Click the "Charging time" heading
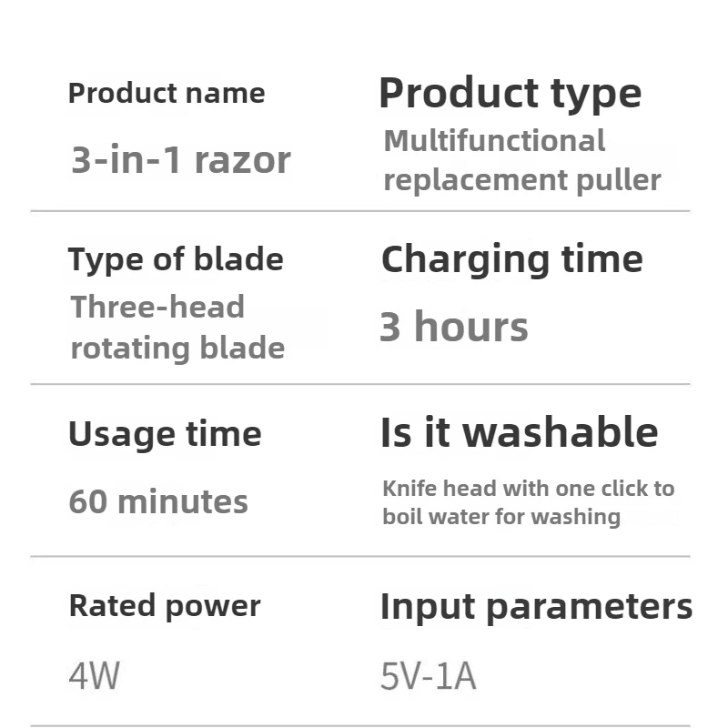The width and height of the screenshot is (728, 728). point(511,260)
